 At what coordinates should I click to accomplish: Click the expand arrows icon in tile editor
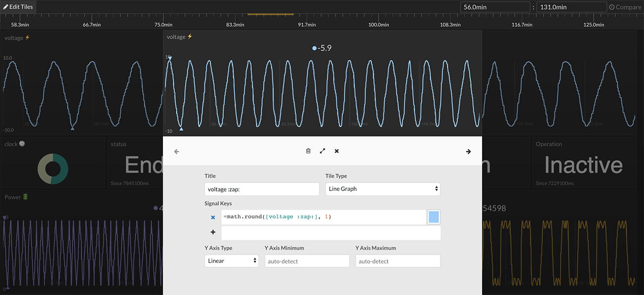(322, 151)
